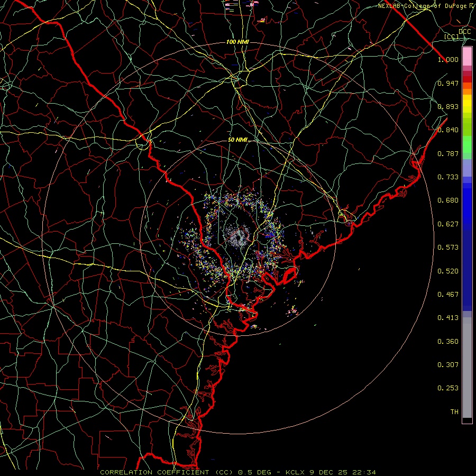476x476 pixels.
Task: Click the "0.947" legend value
Action: [448, 83]
